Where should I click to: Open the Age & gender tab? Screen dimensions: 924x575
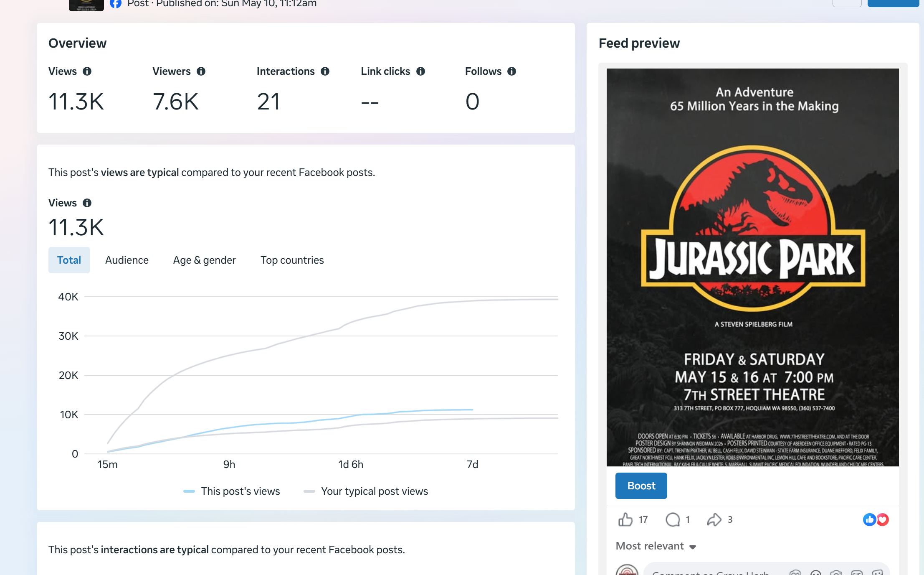pos(205,260)
